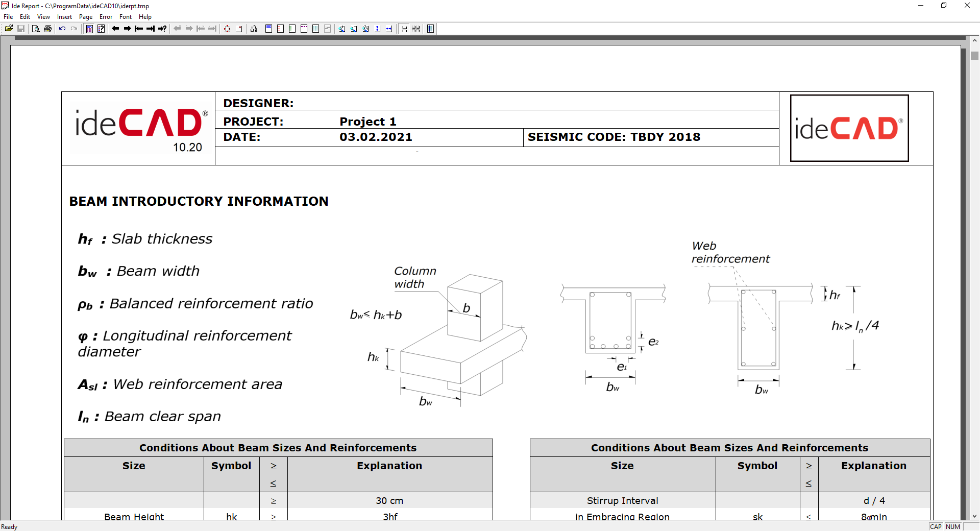Click the blue header-lines page icon
This screenshot has width=980, height=531.
pos(269,29)
